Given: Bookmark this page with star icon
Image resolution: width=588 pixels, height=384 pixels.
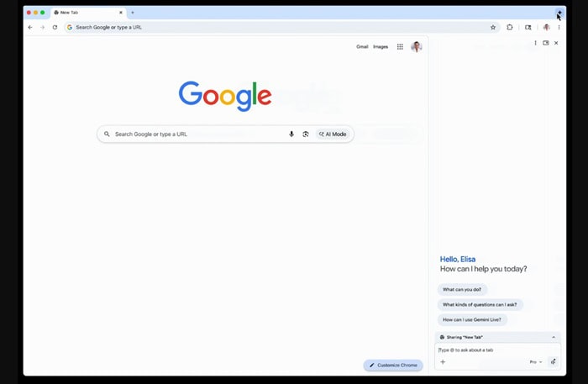Looking at the screenshot, I should point(493,27).
